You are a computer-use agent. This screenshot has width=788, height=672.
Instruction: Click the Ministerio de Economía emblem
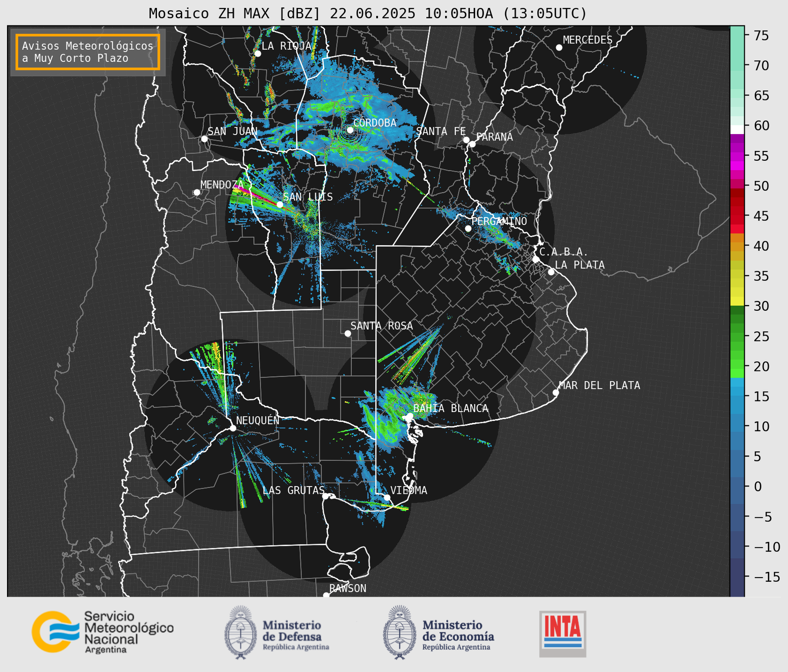pos(399,632)
